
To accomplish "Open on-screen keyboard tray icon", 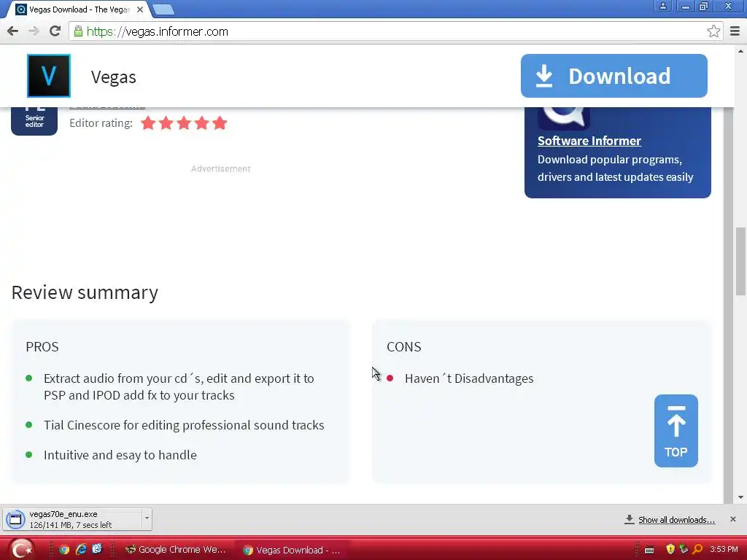I will click(x=649, y=550).
